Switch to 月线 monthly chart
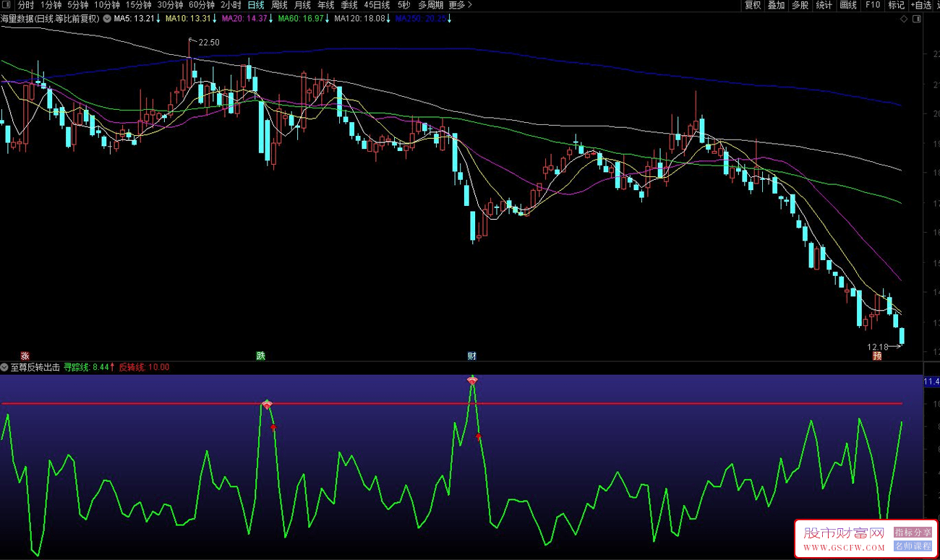The height and width of the screenshot is (560, 940). point(302,5)
